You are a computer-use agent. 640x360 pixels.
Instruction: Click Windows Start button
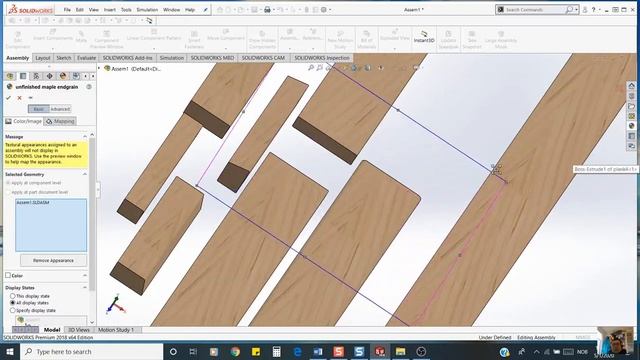point(10,351)
